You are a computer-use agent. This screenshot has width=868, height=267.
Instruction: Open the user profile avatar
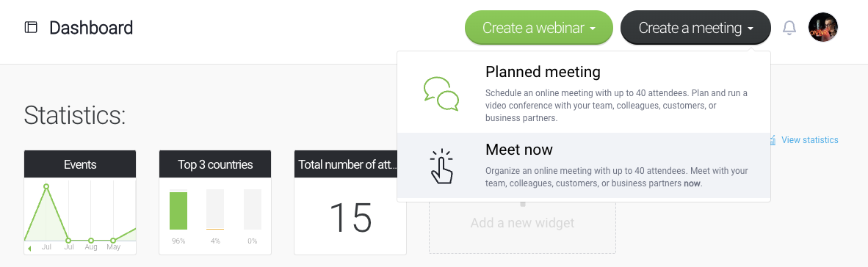(822, 28)
